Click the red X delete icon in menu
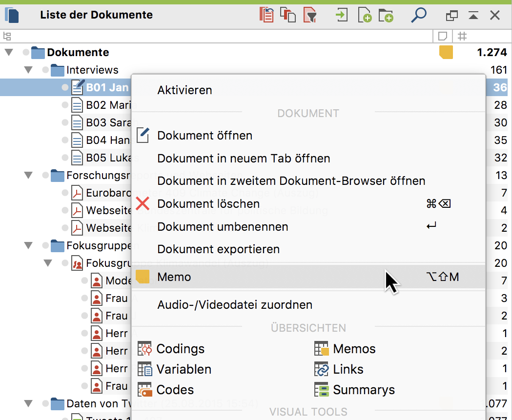This screenshot has height=420, width=512. pyautogui.click(x=143, y=203)
